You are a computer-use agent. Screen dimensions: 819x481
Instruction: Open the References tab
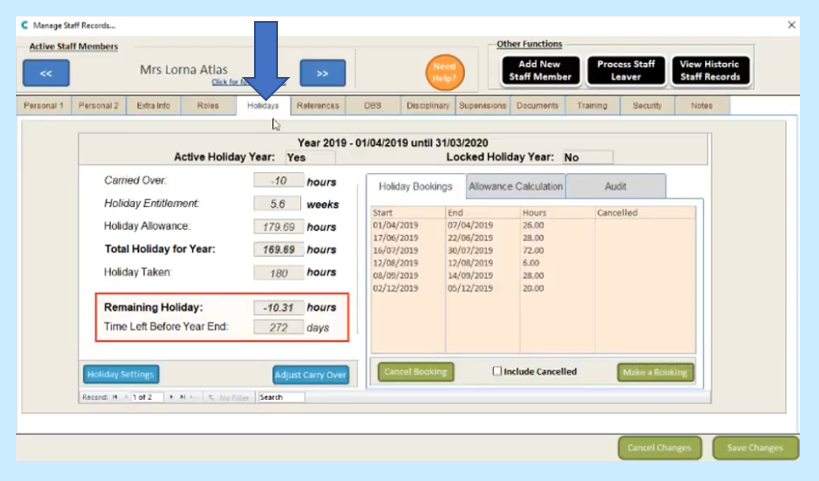[x=318, y=105]
